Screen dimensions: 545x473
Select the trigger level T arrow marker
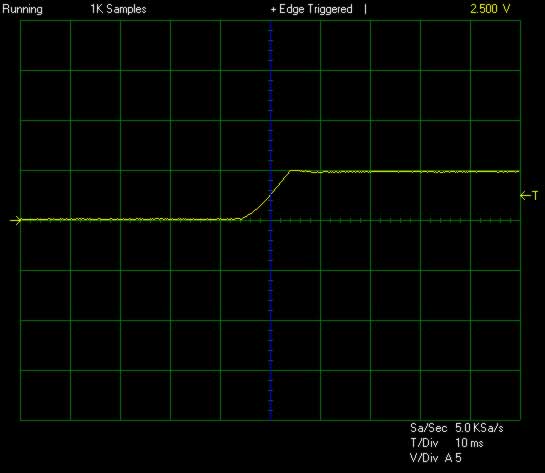click(x=529, y=196)
